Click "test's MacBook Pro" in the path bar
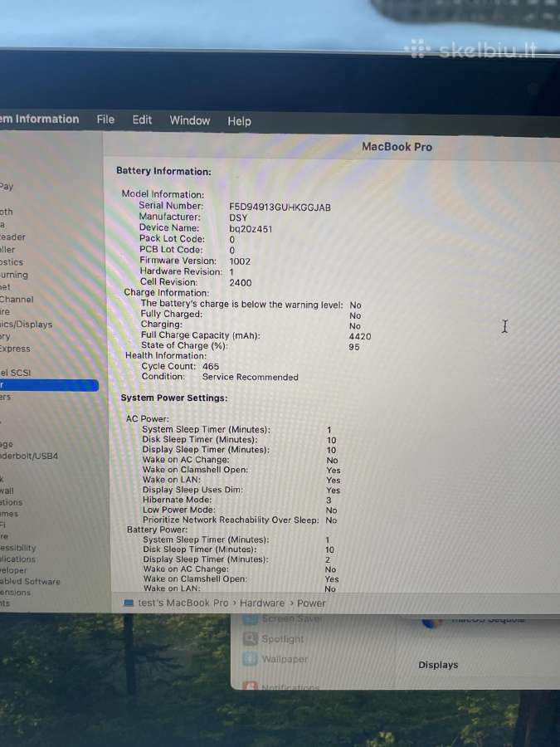The height and width of the screenshot is (747, 560). pyautogui.click(x=183, y=603)
